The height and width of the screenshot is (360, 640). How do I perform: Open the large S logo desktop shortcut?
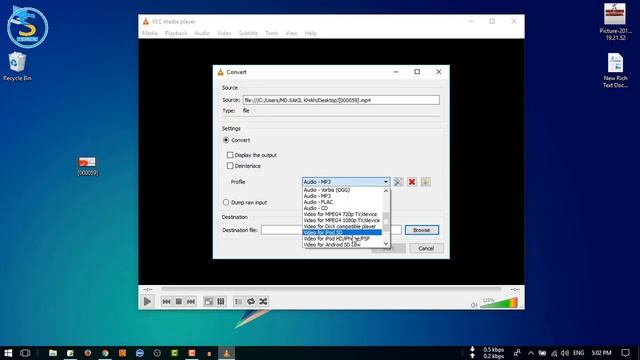click(x=27, y=27)
